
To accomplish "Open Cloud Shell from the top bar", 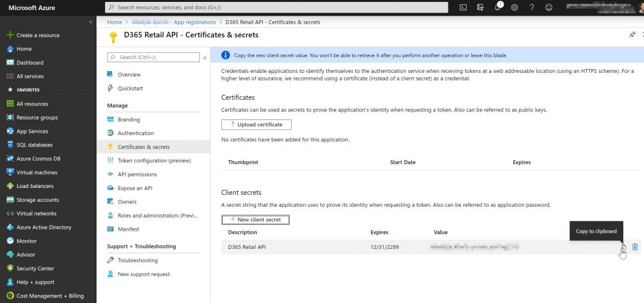I will coord(463,8).
